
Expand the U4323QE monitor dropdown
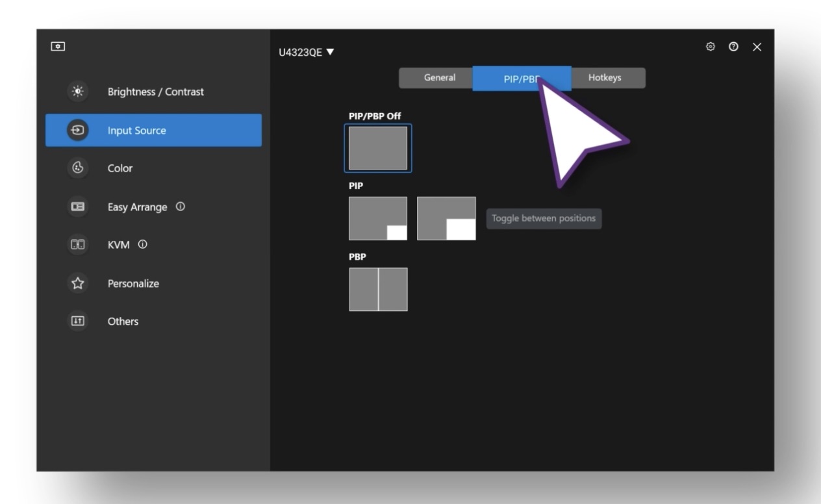pyautogui.click(x=306, y=52)
